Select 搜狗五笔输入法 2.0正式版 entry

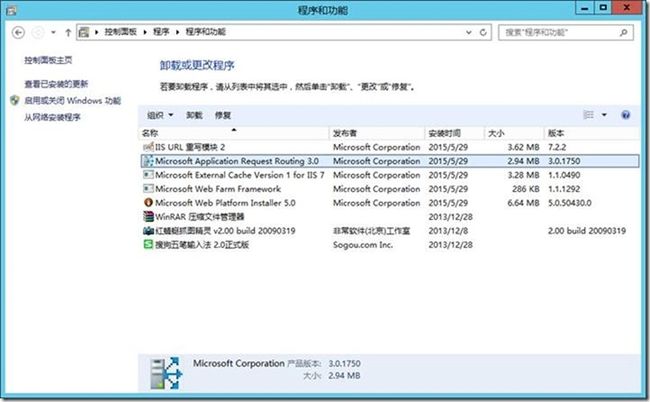202,245
